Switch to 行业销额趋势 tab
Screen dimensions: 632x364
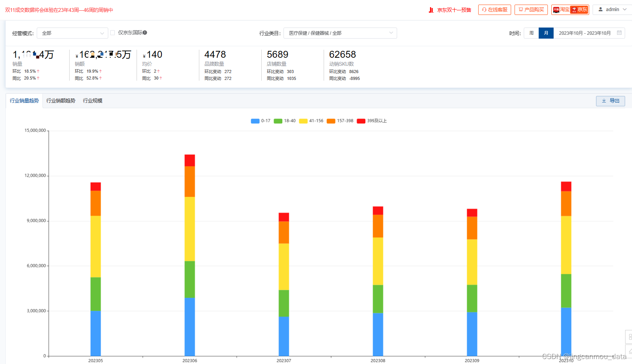(61, 101)
